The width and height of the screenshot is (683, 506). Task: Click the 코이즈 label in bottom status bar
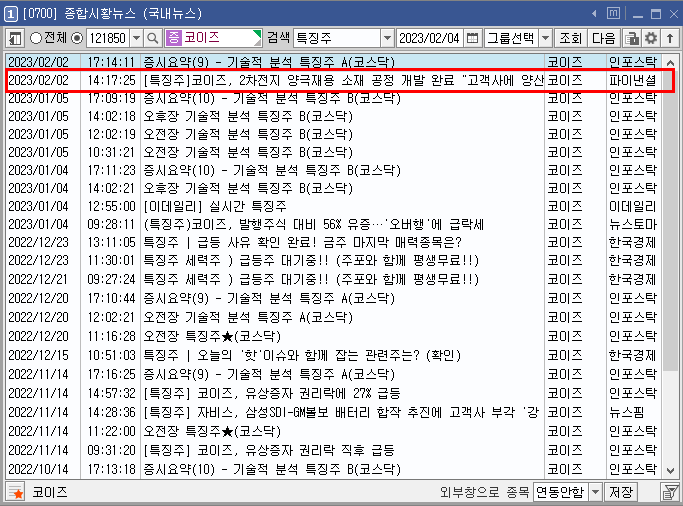(50, 492)
